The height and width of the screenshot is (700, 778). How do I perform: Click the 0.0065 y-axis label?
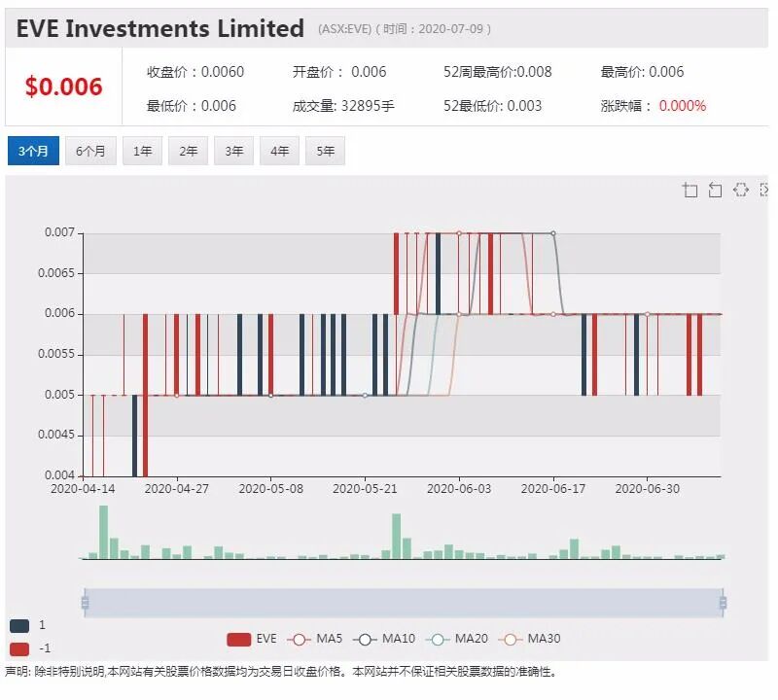(x=56, y=273)
